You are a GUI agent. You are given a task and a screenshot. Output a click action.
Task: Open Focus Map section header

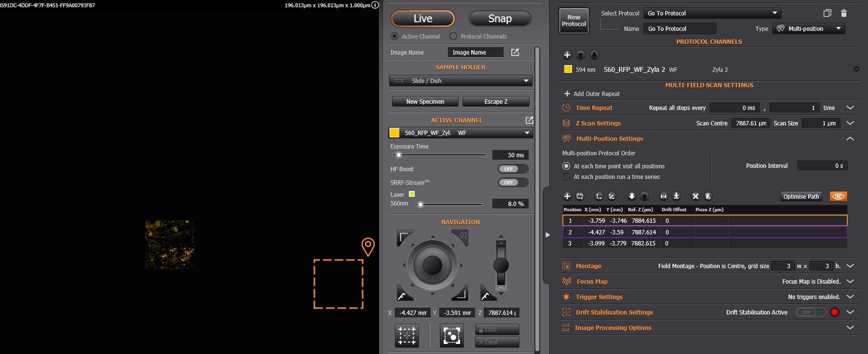(x=592, y=281)
